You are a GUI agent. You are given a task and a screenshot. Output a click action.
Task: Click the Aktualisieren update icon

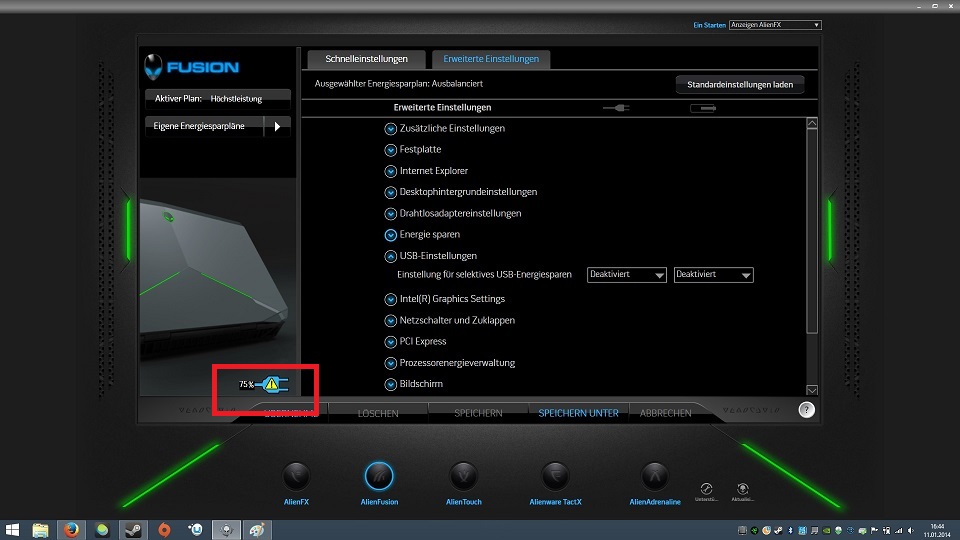pyautogui.click(x=743, y=489)
